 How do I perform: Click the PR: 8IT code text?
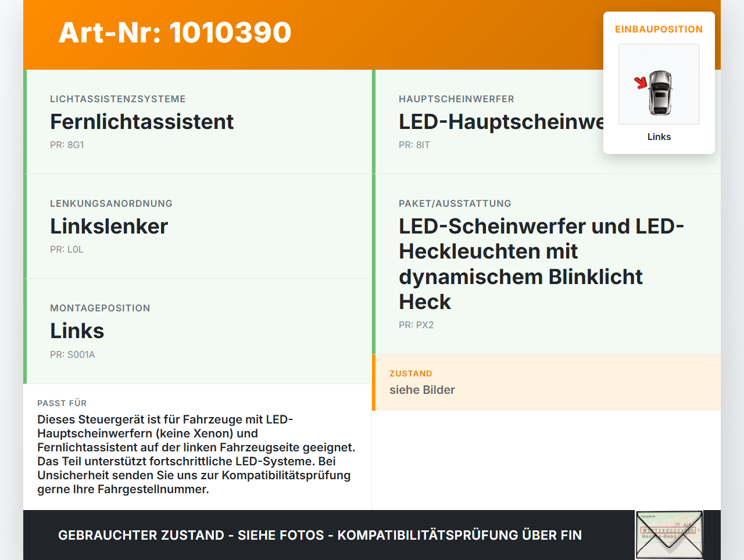pyautogui.click(x=414, y=145)
